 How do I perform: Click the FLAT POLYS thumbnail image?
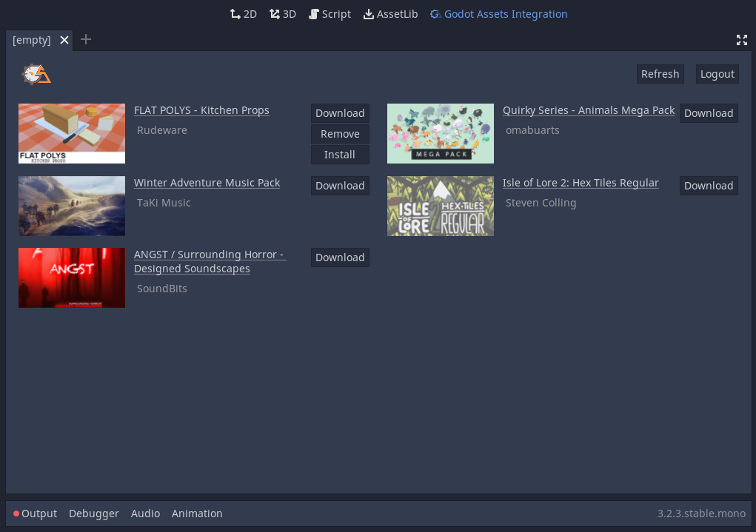pos(72,133)
